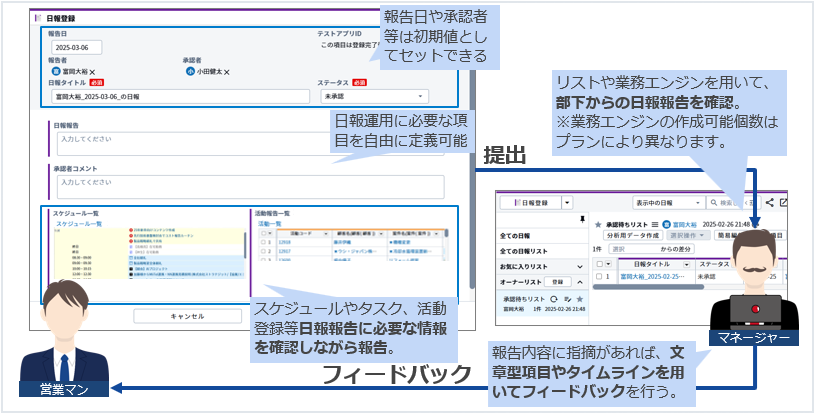This screenshot has height=414, width=815.
Task: Edit the 承認待ちリスト entry in sidebar
Action: tap(565, 299)
